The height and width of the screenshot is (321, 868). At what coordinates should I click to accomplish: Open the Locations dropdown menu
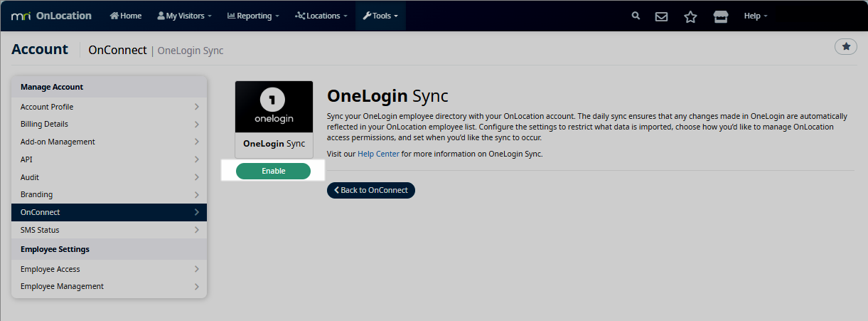(321, 16)
